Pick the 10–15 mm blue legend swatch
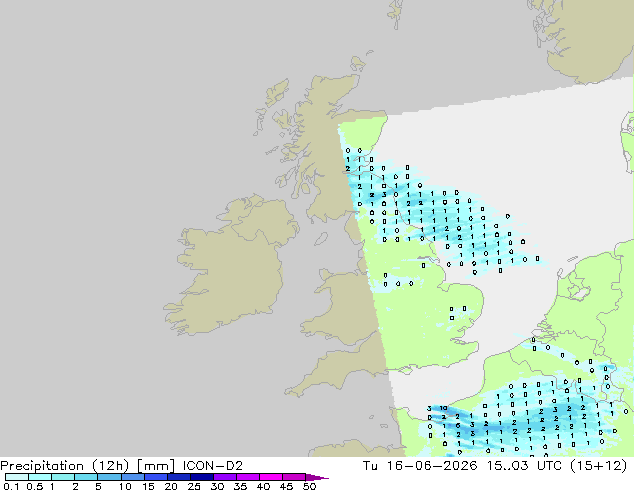The height and width of the screenshot is (490, 634). 133,477
